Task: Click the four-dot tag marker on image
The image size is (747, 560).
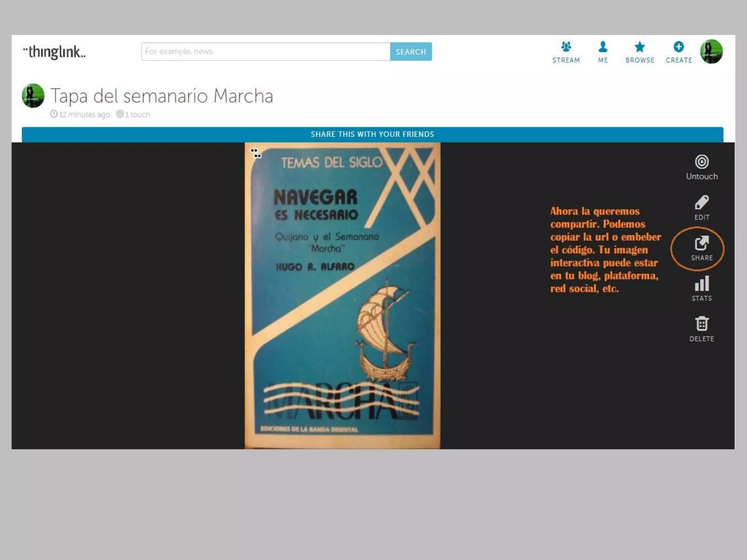Action: point(256,153)
